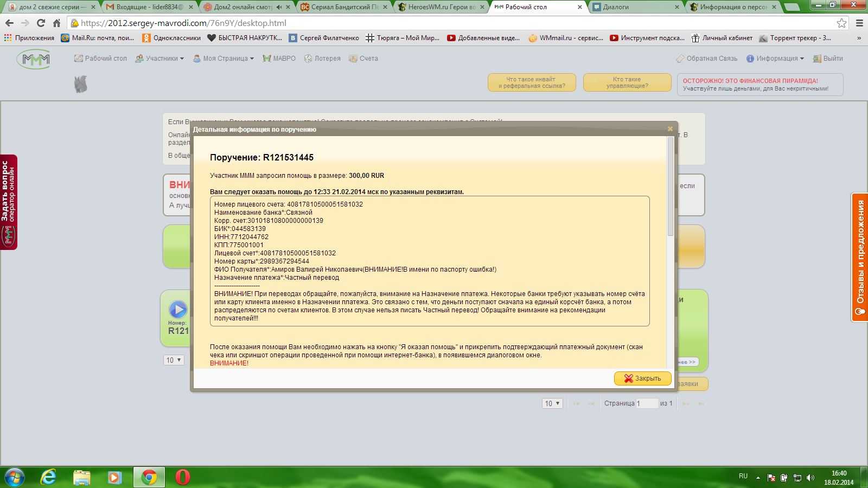Open Счета menu item
This screenshot has height=488, width=868.
(x=363, y=59)
